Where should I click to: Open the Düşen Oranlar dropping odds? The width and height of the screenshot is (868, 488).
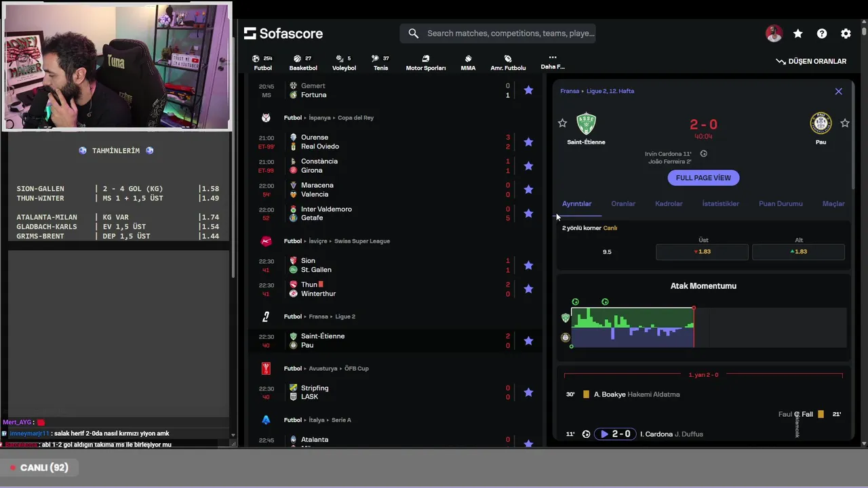coord(811,61)
